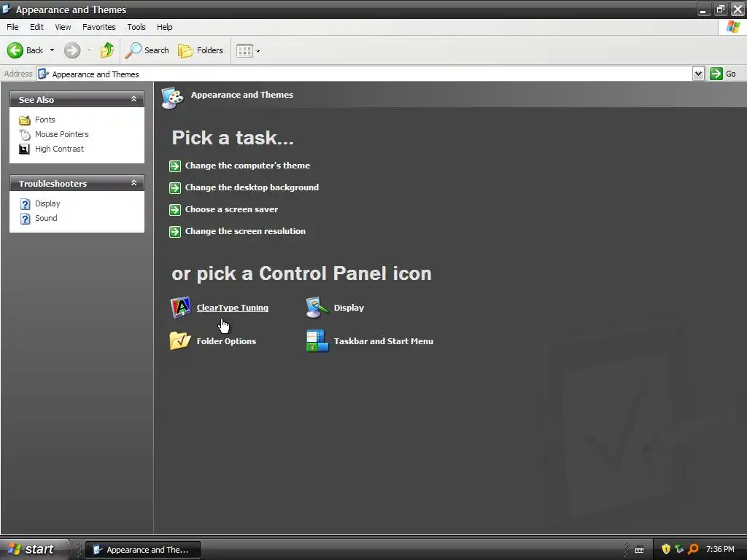Image resolution: width=747 pixels, height=560 pixels.
Task: Click the Change the computer's theme link
Action: 247,166
